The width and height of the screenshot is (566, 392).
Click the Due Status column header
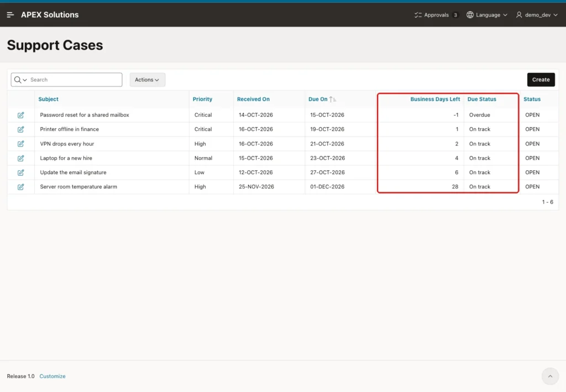[482, 100]
